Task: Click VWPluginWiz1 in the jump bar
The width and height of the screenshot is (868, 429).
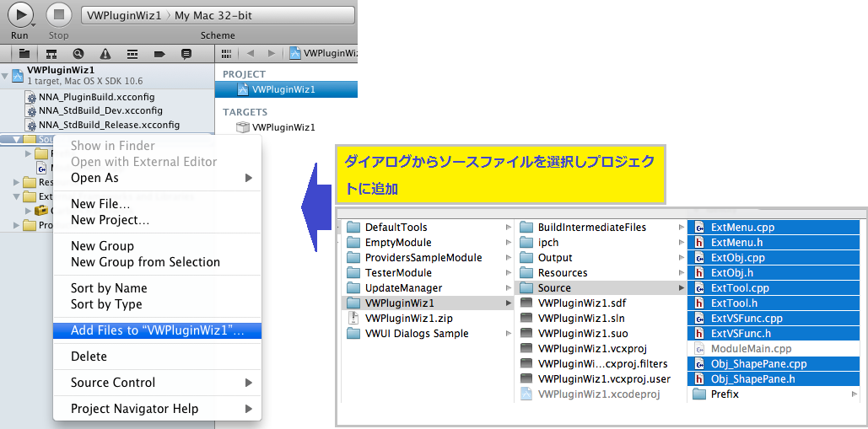Action: tap(324, 54)
